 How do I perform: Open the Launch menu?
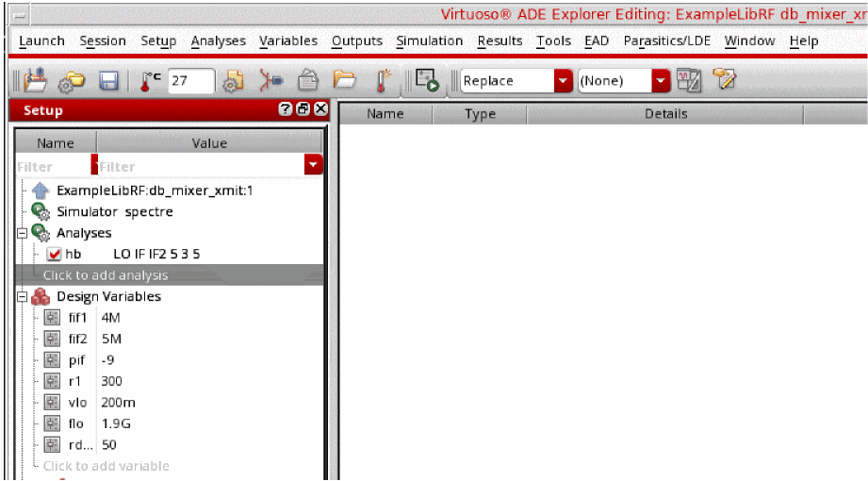(x=41, y=41)
